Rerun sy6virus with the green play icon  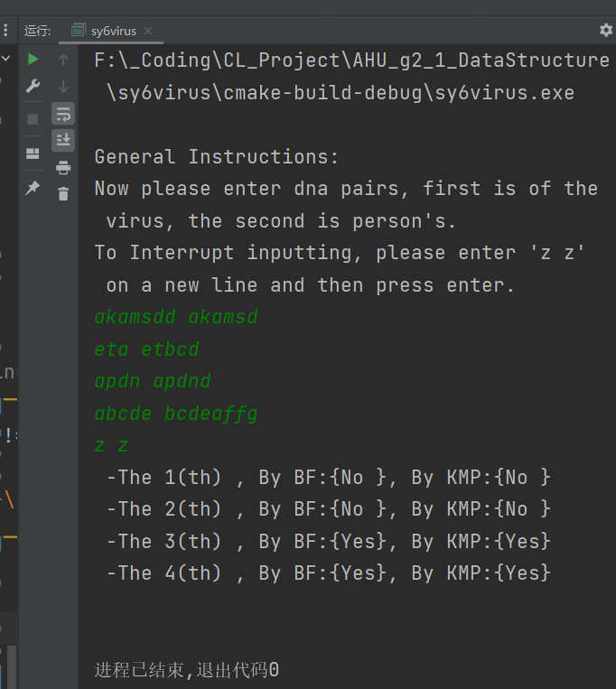coord(33,60)
